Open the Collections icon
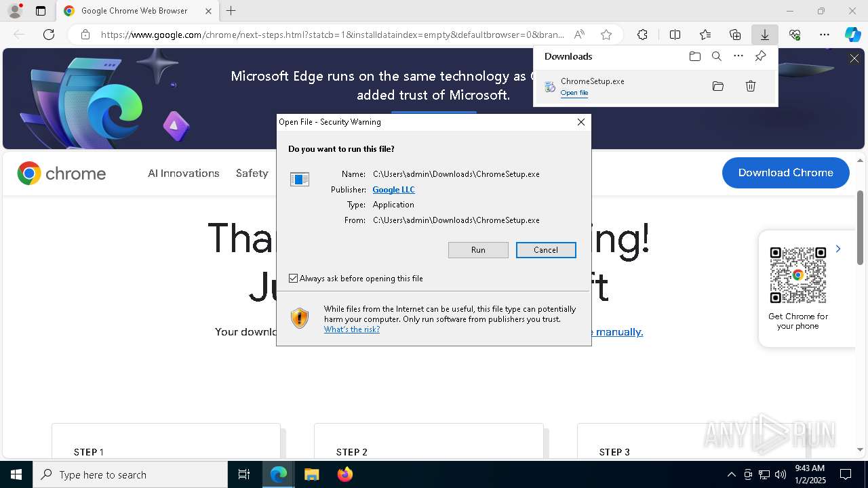Viewport: 868px width, 488px height. coord(735,35)
